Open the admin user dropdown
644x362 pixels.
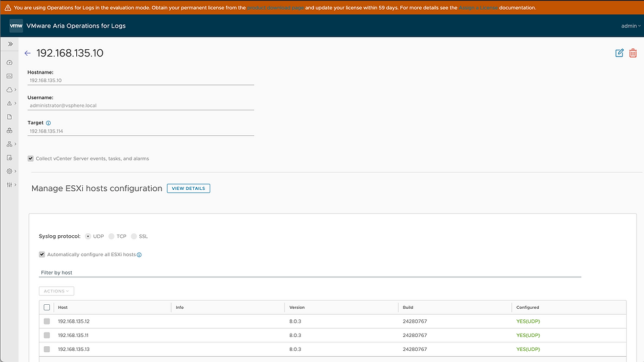coord(630,26)
